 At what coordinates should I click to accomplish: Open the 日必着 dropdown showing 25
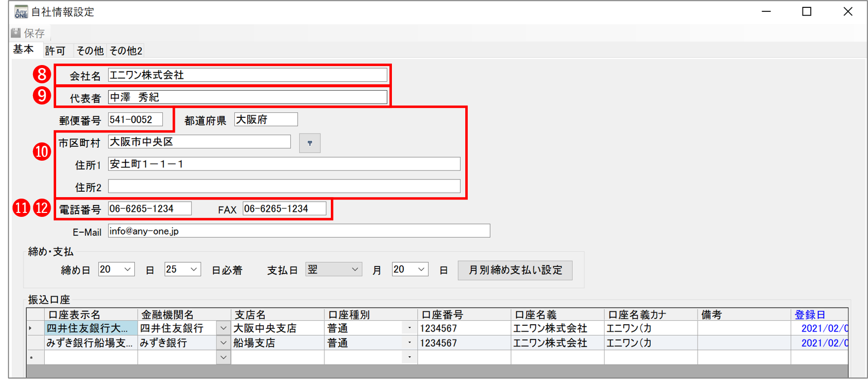[193, 270]
